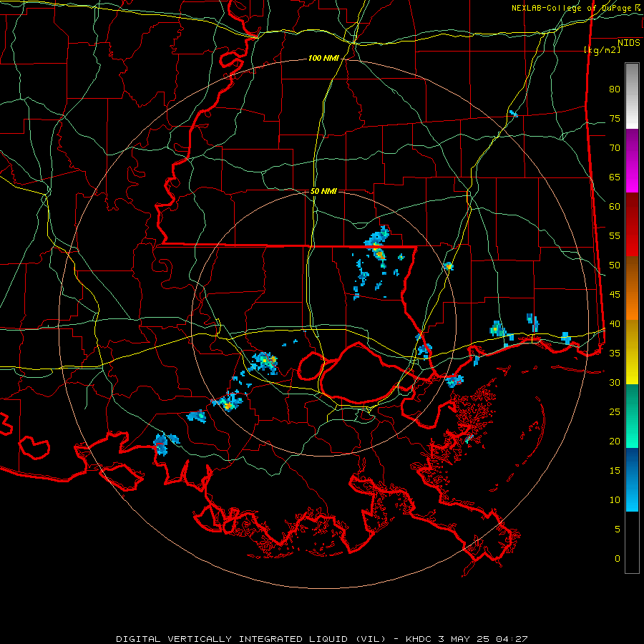This screenshot has height=644, width=644.
Task: Click the legend value 25
Action: 615,412
